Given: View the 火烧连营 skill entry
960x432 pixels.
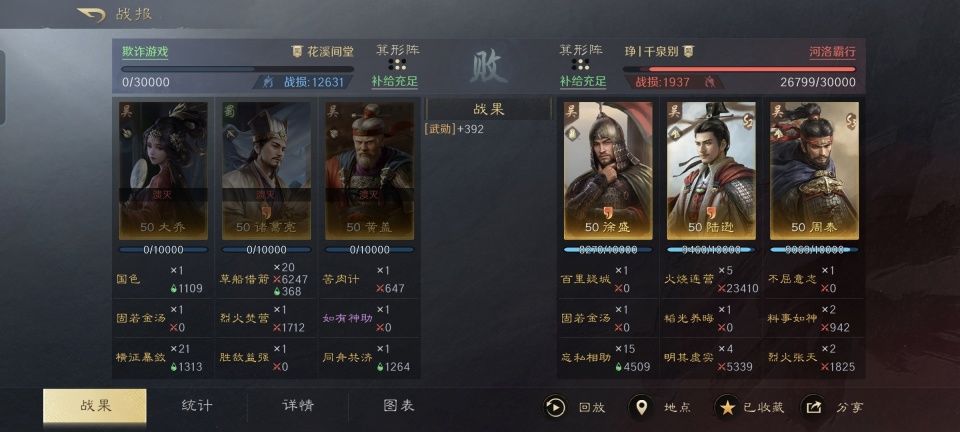Looking at the screenshot, I should [x=689, y=279].
